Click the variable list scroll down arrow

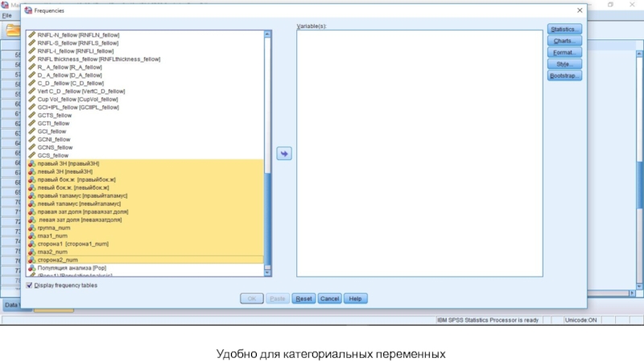(267, 273)
